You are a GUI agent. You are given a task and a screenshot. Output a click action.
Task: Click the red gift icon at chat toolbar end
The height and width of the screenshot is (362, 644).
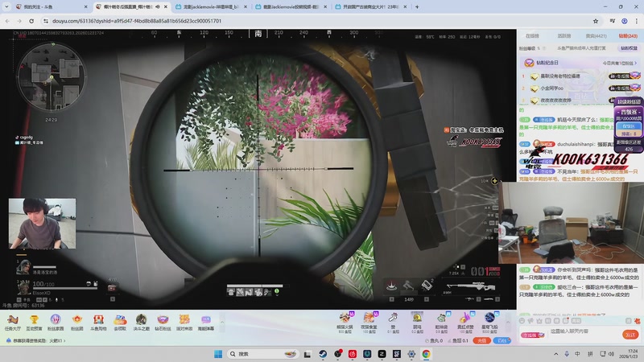pos(637,320)
